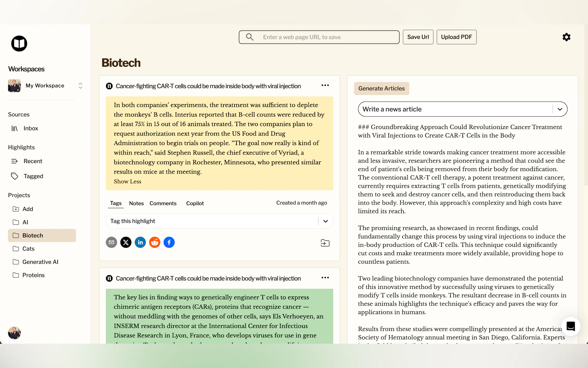Expand the My Workspace switcher

[80, 86]
